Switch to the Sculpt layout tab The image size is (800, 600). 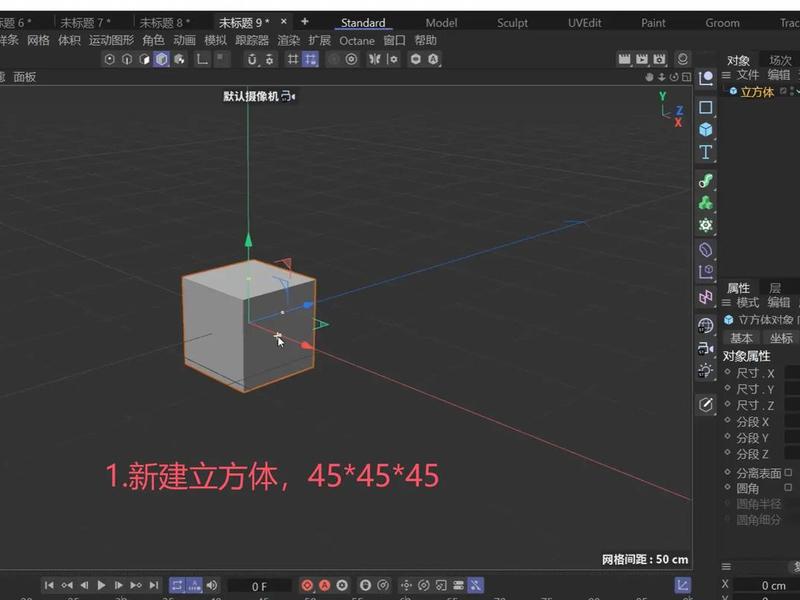tap(512, 23)
